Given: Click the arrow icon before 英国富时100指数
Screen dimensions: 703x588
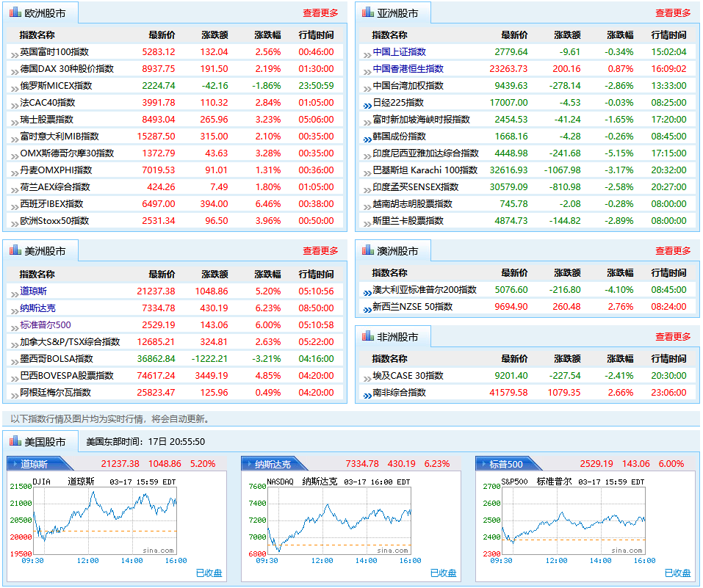Looking at the screenshot, I should coord(14,54).
